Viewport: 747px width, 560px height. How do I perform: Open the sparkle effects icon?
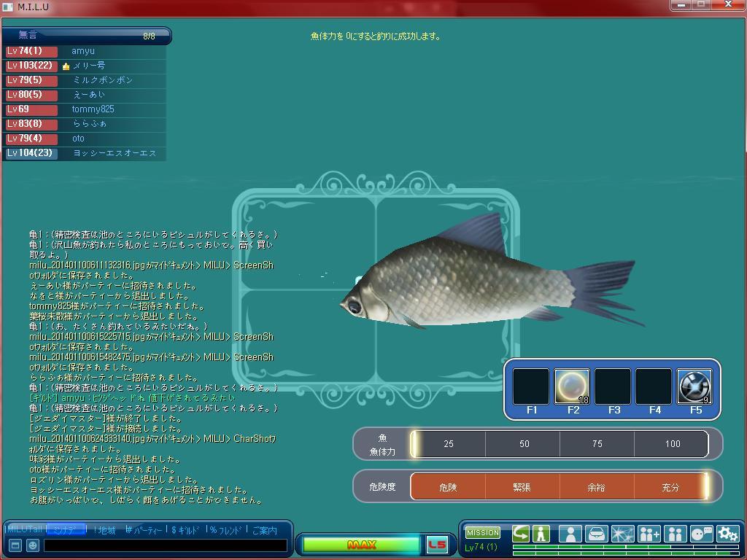[x=622, y=534]
